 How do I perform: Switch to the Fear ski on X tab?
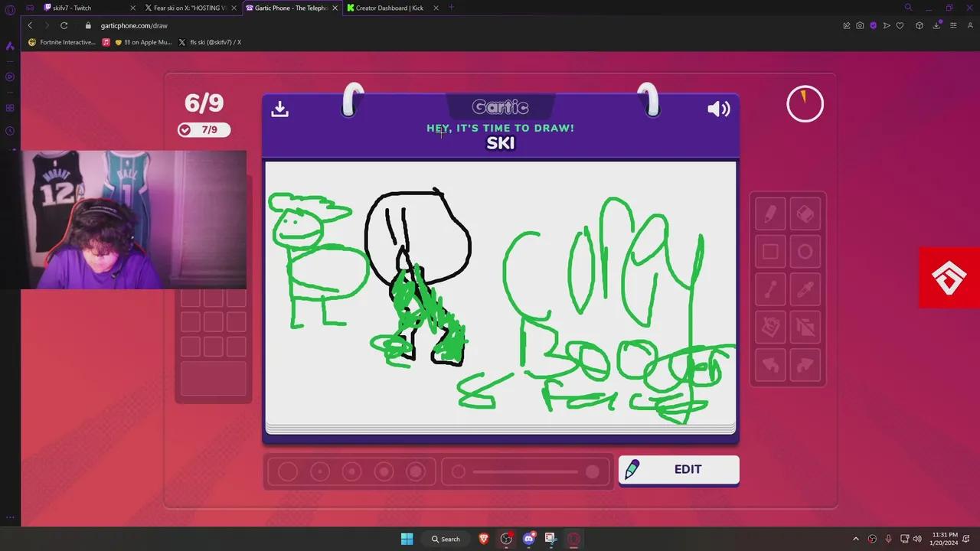pos(191,8)
